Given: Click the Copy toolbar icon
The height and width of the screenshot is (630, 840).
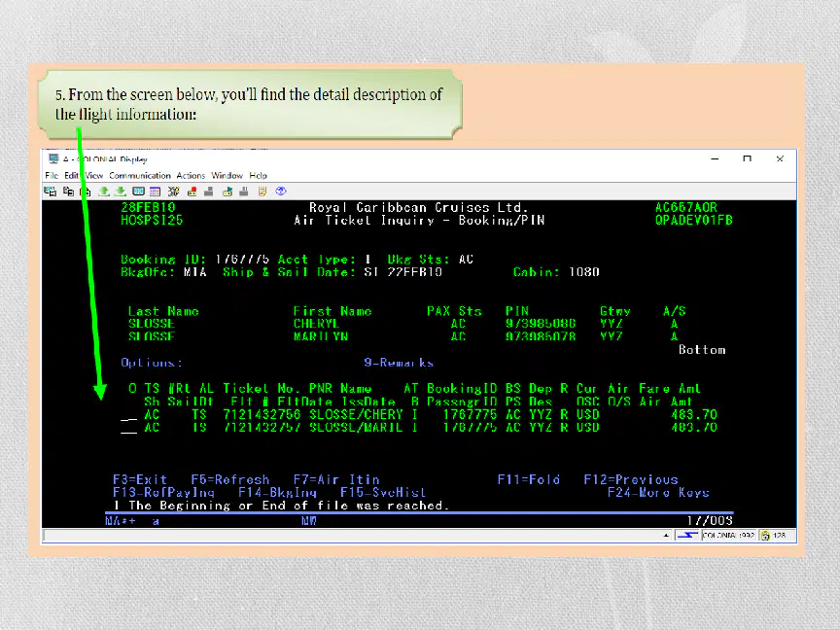Looking at the screenshot, I should pos(68,192).
